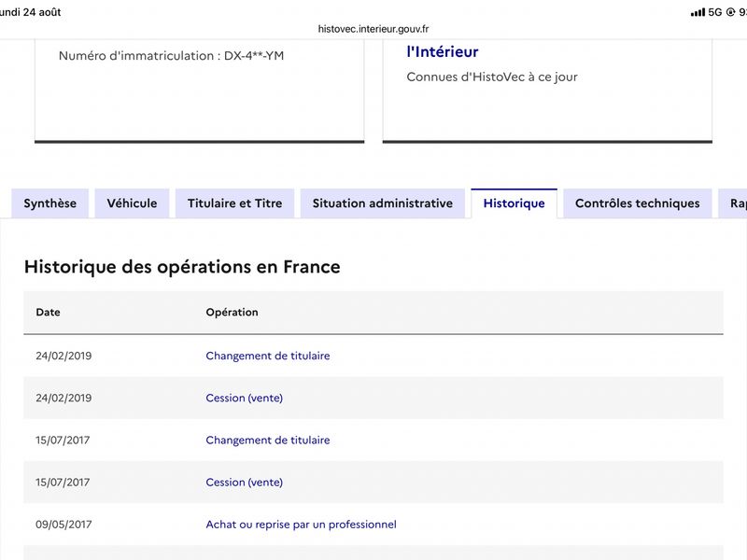The width and height of the screenshot is (747, 560).
Task: Click the 24/02/2019 Changement de titulaire operation
Action: [x=268, y=356]
